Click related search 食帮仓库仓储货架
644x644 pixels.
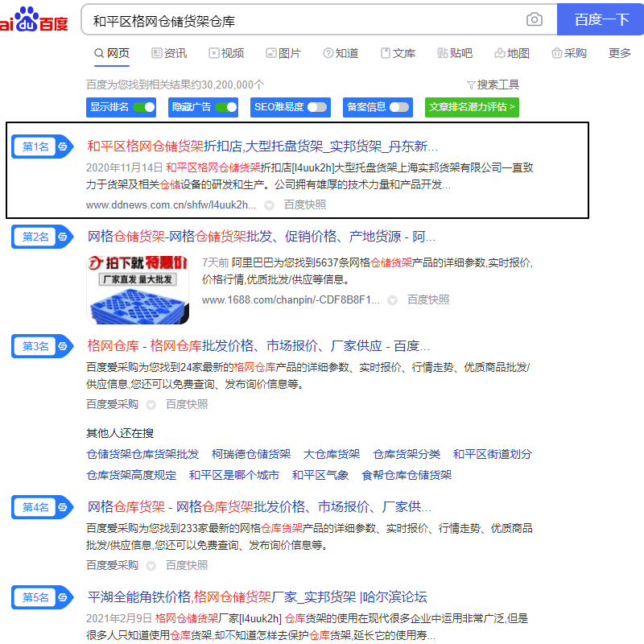click(407, 476)
